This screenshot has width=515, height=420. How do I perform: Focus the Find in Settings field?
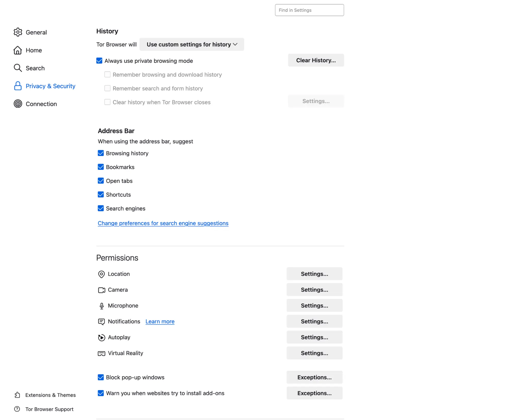point(309,10)
